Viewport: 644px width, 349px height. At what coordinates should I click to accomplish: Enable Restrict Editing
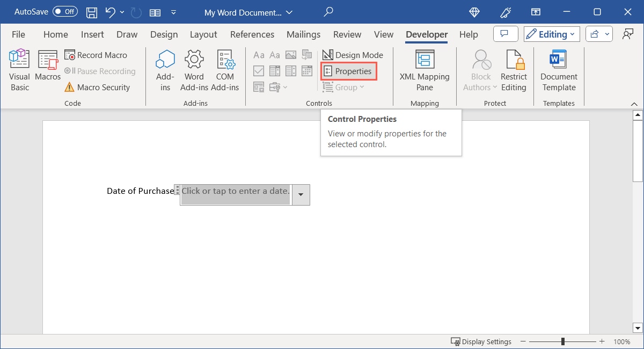click(x=514, y=69)
